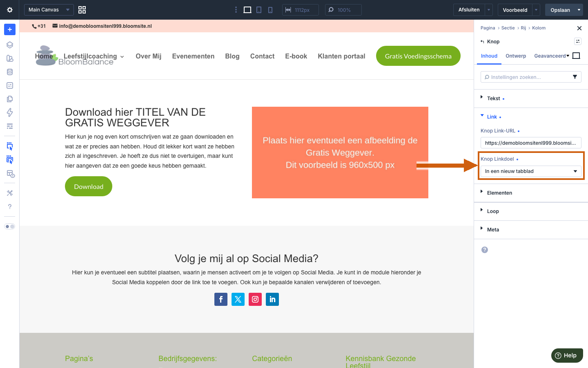Open the Knop Linkdoel select box
The height and width of the screenshot is (368, 588).
click(531, 171)
